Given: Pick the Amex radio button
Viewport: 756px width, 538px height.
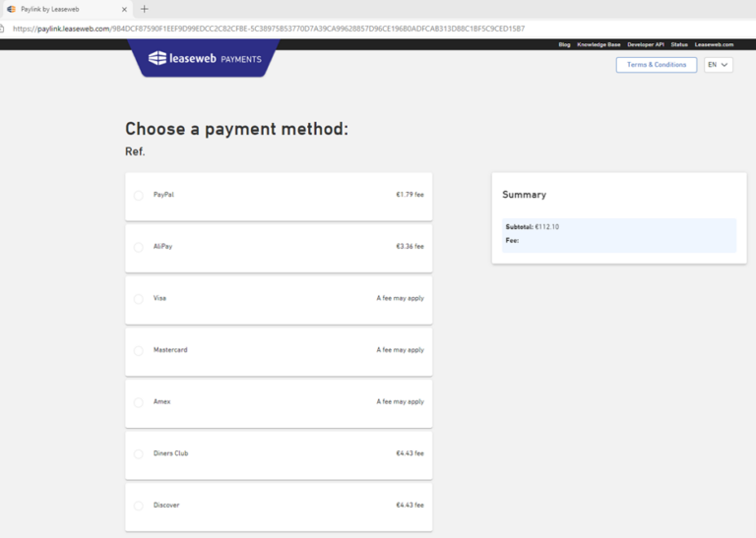Looking at the screenshot, I should click(139, 402).
